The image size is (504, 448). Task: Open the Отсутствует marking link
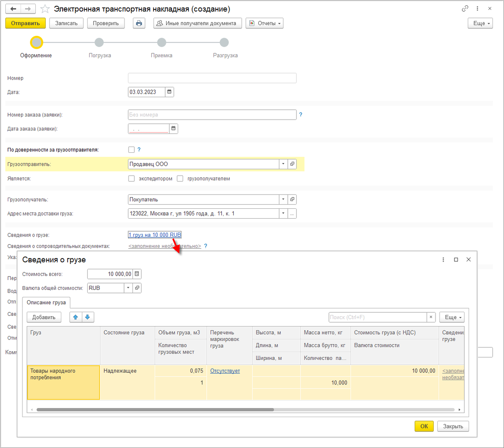[x=225, y=371]
